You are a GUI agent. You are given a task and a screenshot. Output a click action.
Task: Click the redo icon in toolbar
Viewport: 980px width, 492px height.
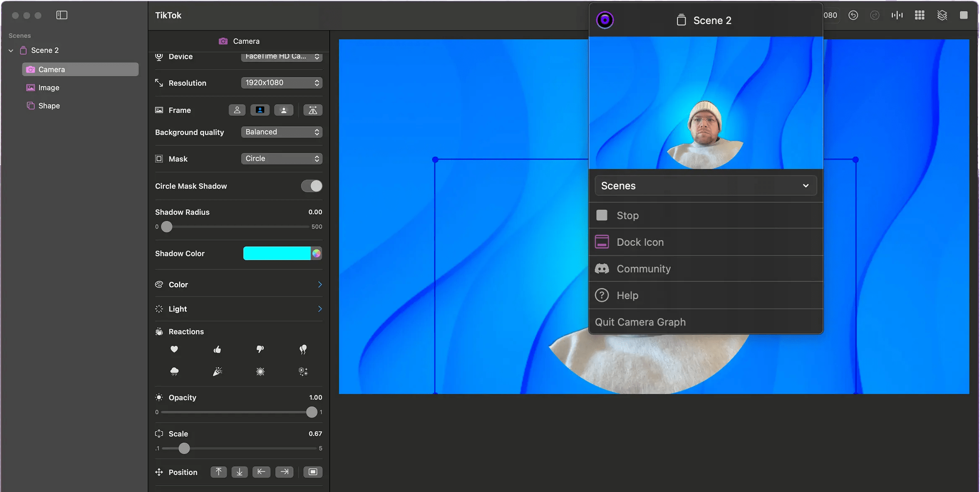click(874, 15)
